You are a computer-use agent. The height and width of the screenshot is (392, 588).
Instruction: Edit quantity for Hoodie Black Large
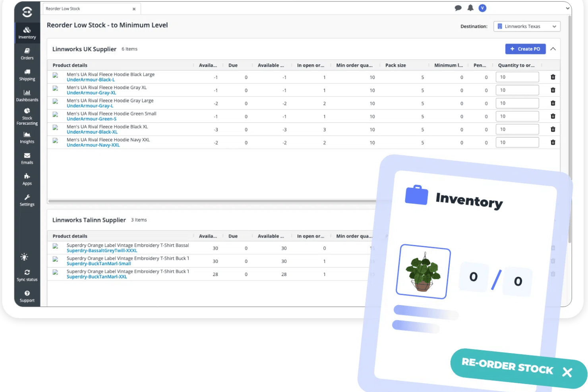click(517, 77)
